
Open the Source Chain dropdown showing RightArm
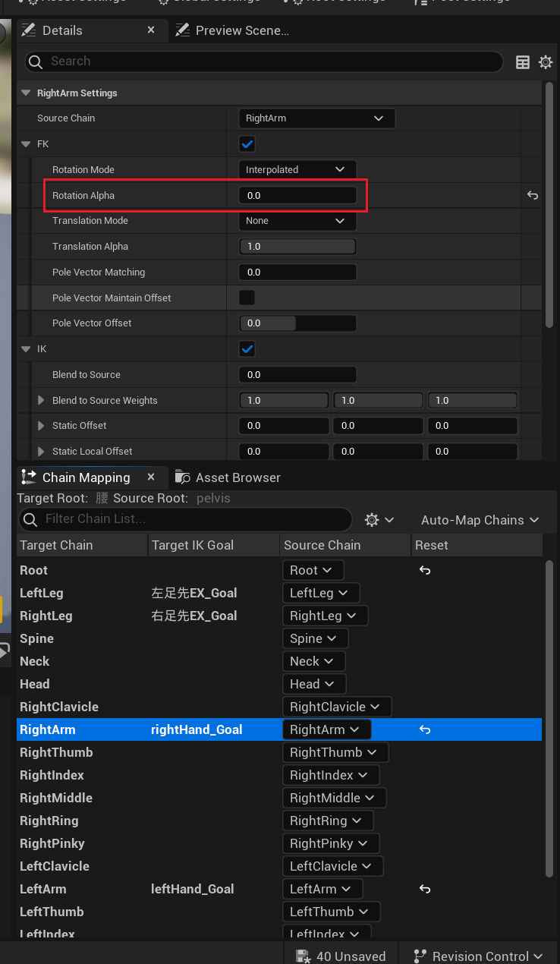(x=316, y=118)
